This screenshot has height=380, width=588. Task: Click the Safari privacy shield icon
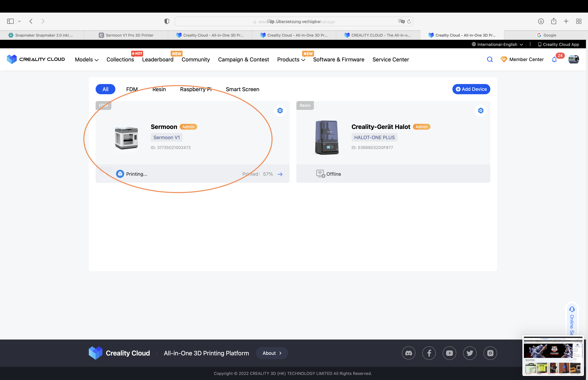(x=167, y=21)
